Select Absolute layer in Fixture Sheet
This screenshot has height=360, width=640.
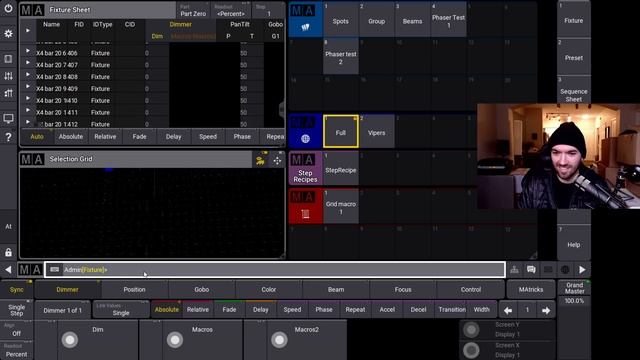point(71,137)
